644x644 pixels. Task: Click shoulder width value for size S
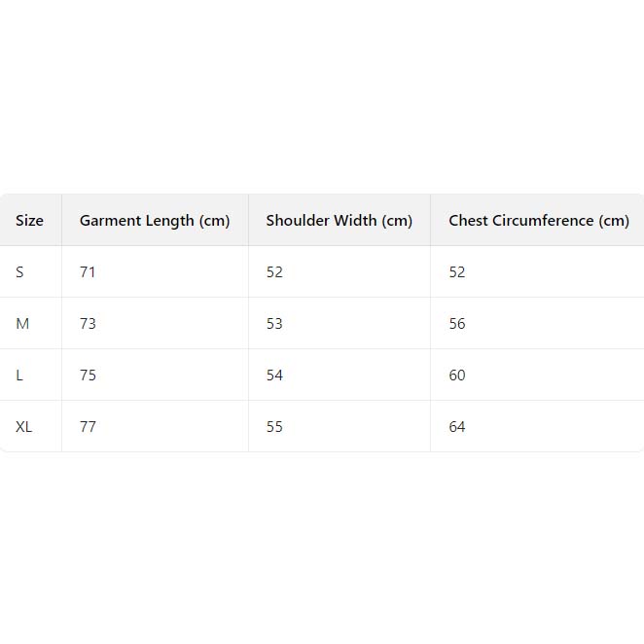click(x=274, y=272)
